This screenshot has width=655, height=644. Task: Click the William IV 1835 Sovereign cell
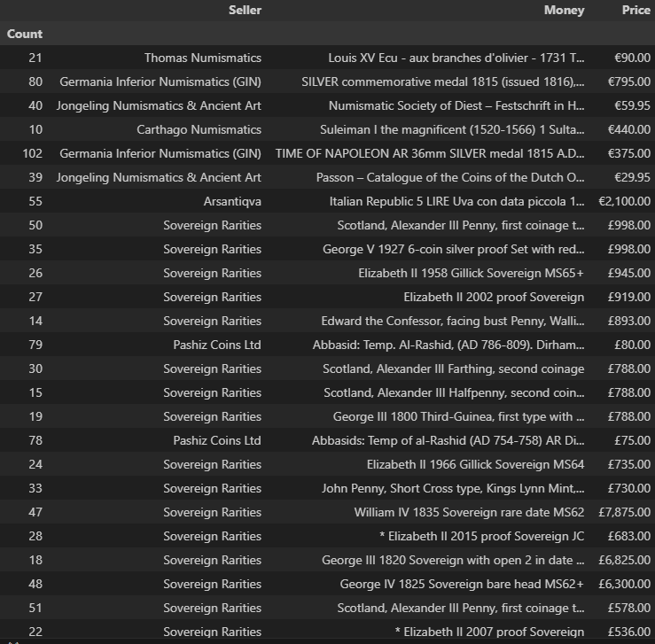point(469,512)
